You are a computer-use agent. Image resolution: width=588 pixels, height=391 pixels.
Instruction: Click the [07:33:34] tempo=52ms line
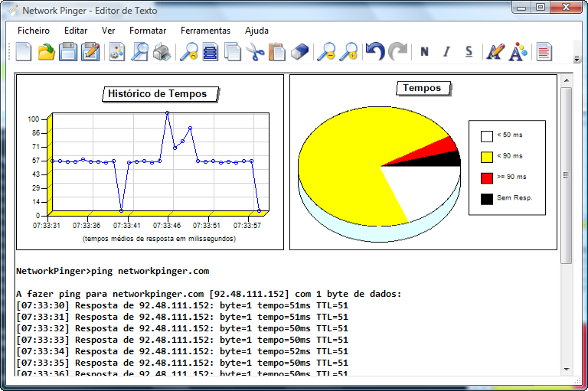click(182, 351)
